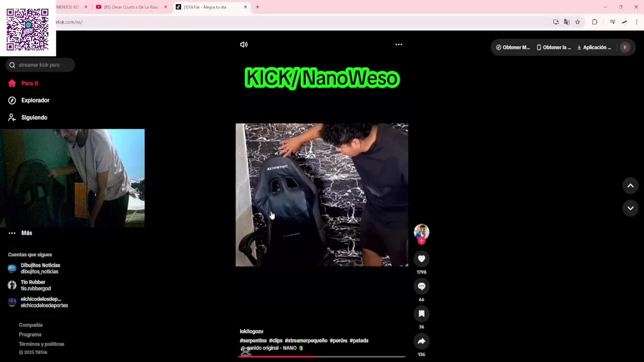The image size is (644, 362).
Task: Go to the next video with down chevron
Action: pyautogui.click(x=630, y=208)
